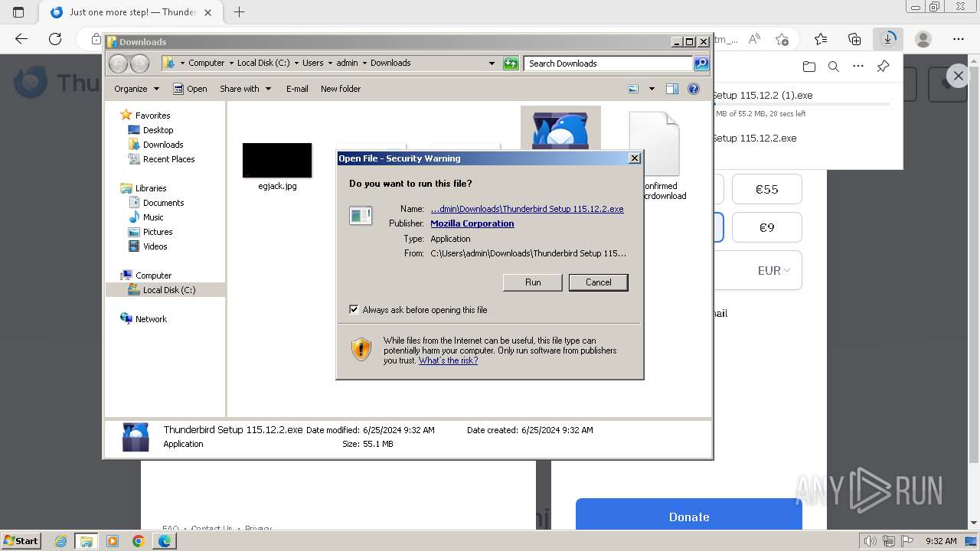980x551 pixels.
Task: Focus the Search Downloads field
Action: coord(609,64)
